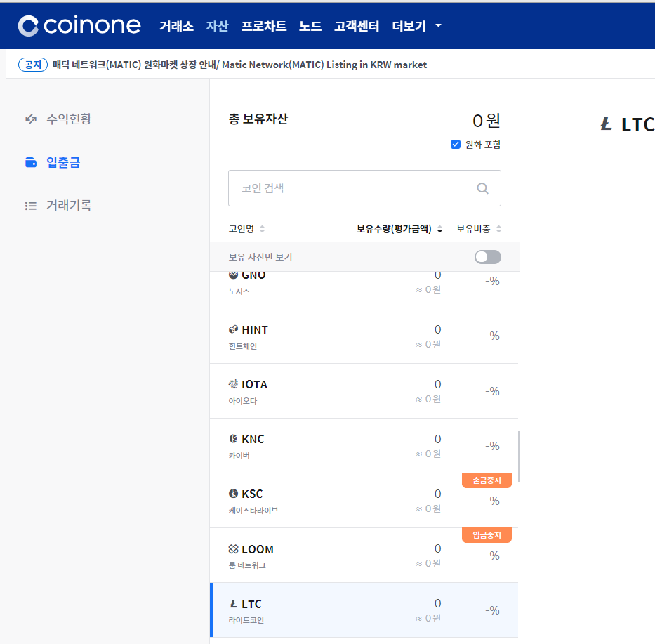Click the total 0 원 value
This screenshot has width=655, height=644.
(x=487, y=121)
